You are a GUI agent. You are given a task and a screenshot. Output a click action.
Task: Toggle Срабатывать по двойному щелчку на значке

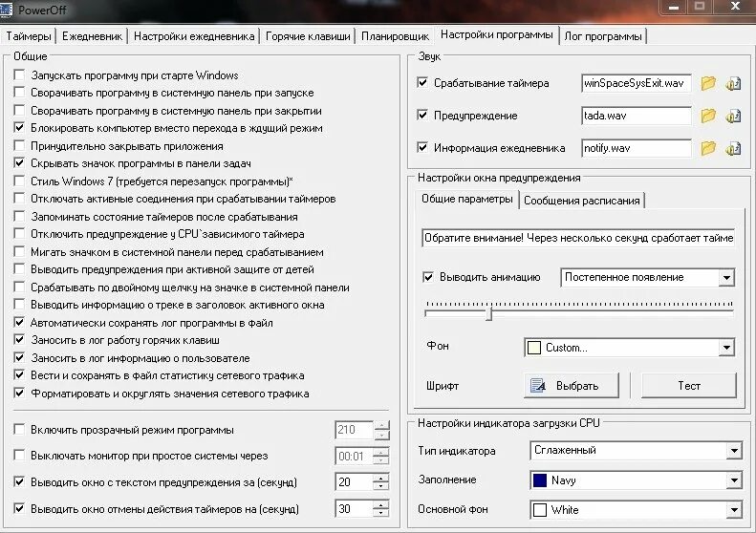(x=19, y=288)
